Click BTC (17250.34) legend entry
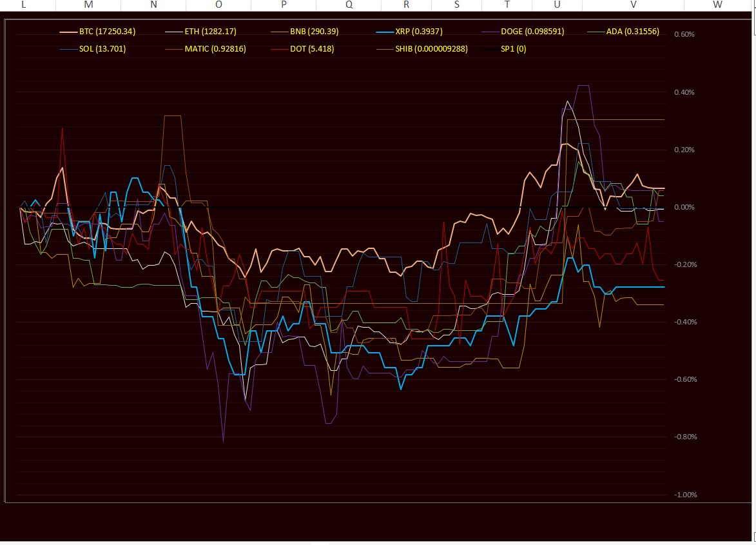The image size is (756, 545). 98,32
